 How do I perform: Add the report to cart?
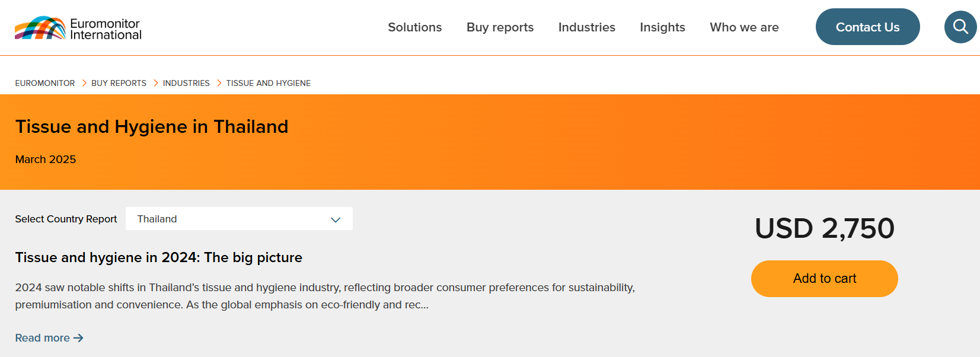[x=824, y=279]
